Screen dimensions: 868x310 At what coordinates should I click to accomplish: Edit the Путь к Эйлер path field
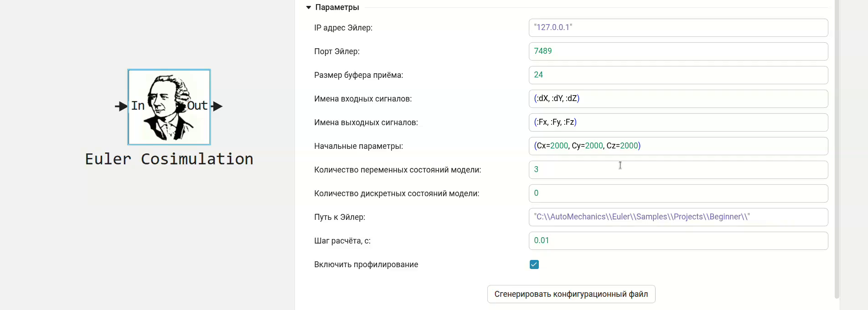(678, 217)
